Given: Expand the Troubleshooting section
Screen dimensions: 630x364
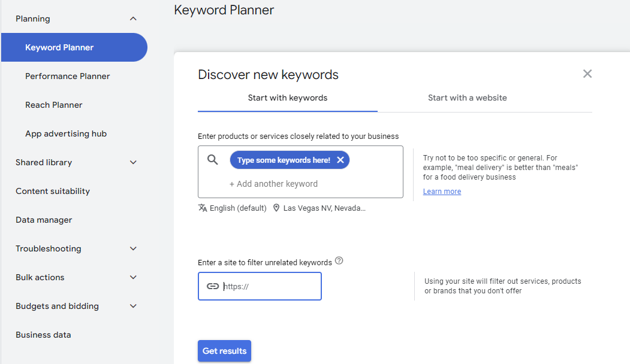Looking at the screenshot, I should click(x=134, y=249).
